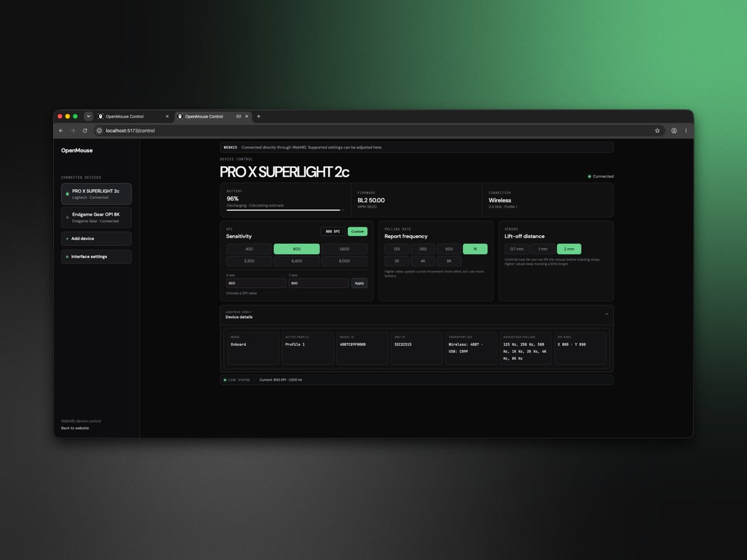This screenshot has height=560, width=747.
Task: Choose the 1 mm lift-off distance
Action: click(543, 249)
